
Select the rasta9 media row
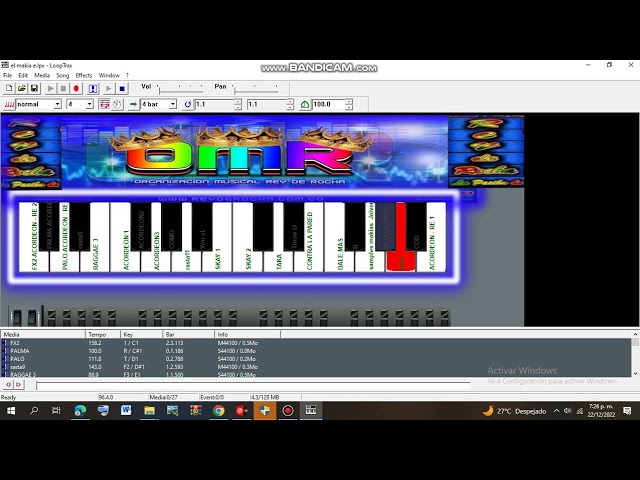click(316, 367)
